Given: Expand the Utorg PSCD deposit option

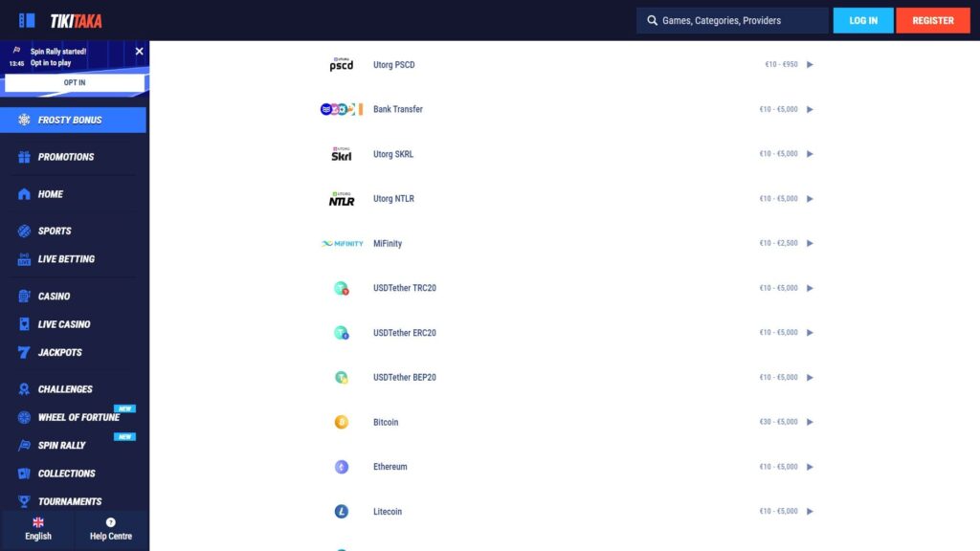Looking at the screenshot, I should [811, 64].
